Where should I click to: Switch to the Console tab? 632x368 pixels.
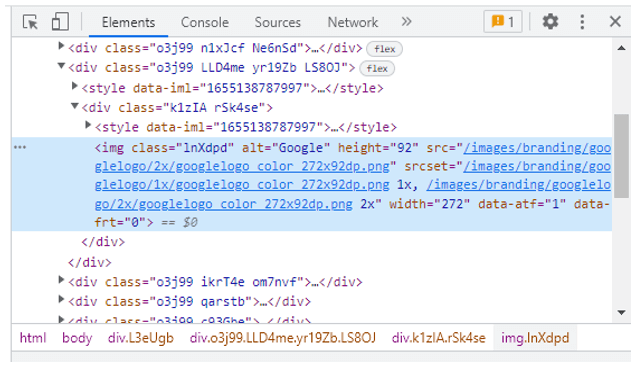pyautogui.click(x=205, y=22)
